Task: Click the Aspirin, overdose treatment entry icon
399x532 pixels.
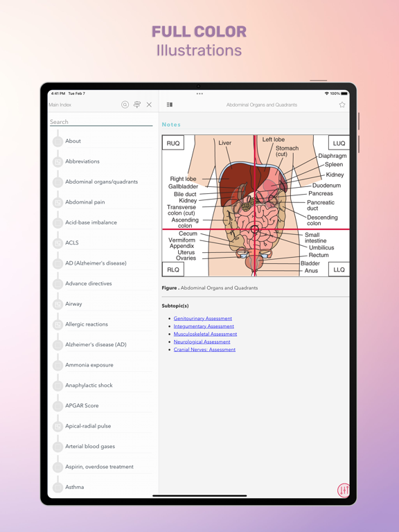Action: [x=57, y=467]
